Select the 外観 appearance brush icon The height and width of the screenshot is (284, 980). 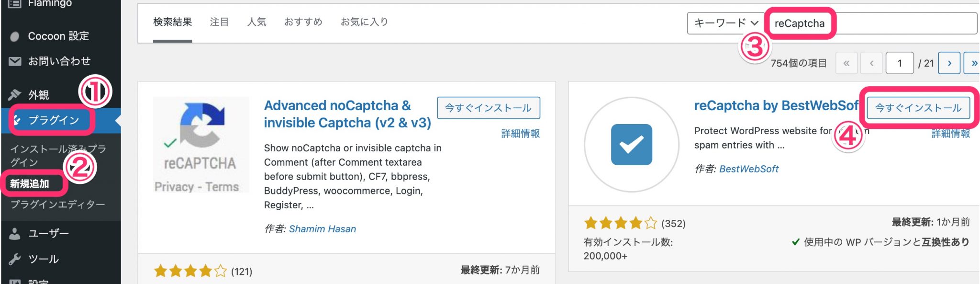[15, 94]
